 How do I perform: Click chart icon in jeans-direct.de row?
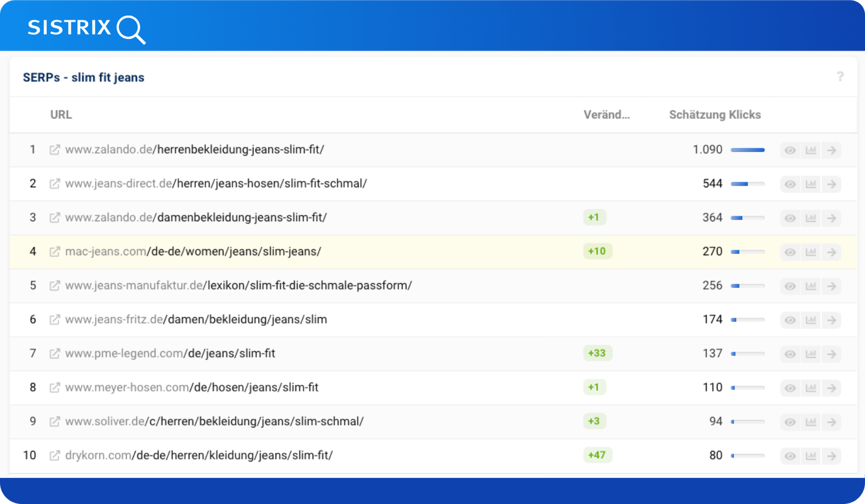coord(810,184)
